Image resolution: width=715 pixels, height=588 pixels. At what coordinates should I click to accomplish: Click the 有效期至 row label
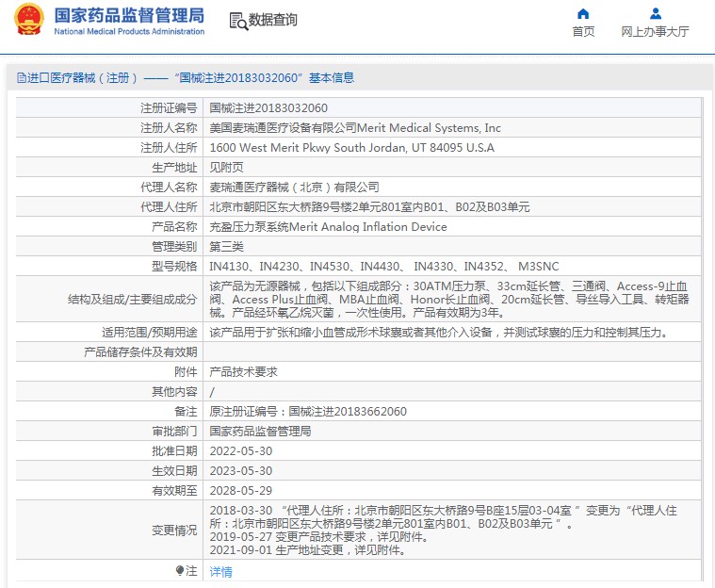[174, 490]
